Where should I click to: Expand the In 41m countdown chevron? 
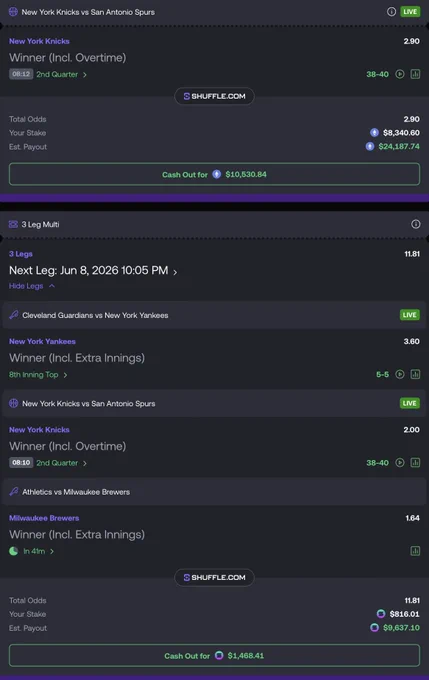coord(52,551)
